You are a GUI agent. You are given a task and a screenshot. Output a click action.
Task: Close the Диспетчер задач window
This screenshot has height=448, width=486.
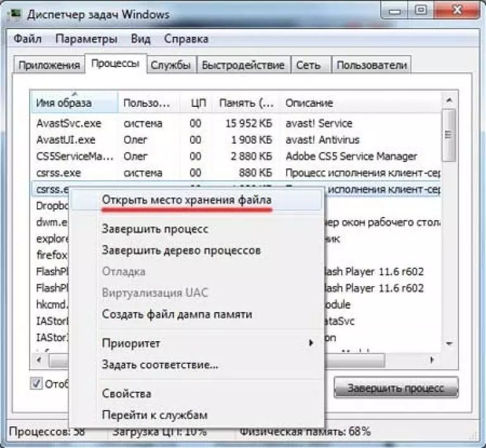coord(457,11)
